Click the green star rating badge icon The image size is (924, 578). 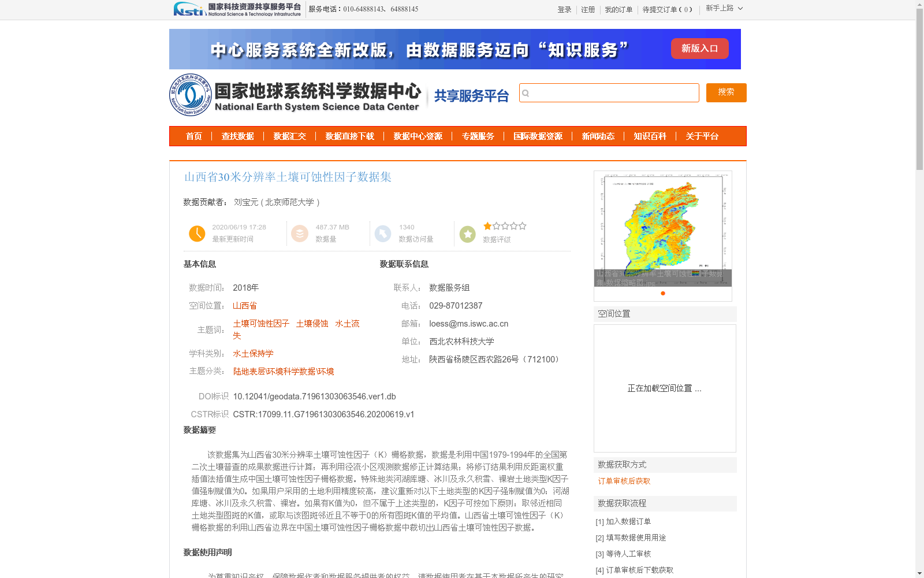click(468, 234)
